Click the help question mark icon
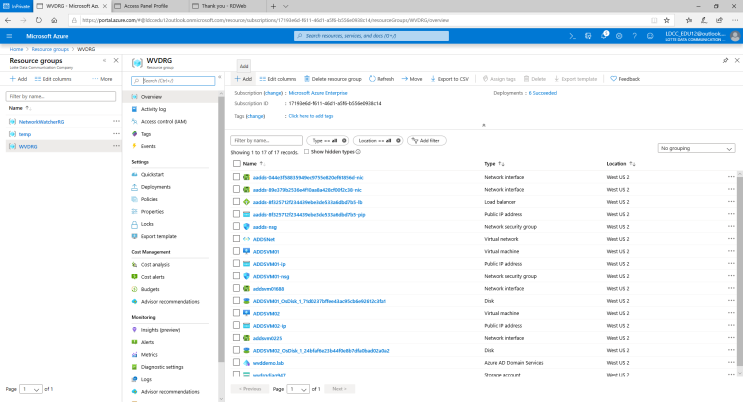 tap(635, 36)
